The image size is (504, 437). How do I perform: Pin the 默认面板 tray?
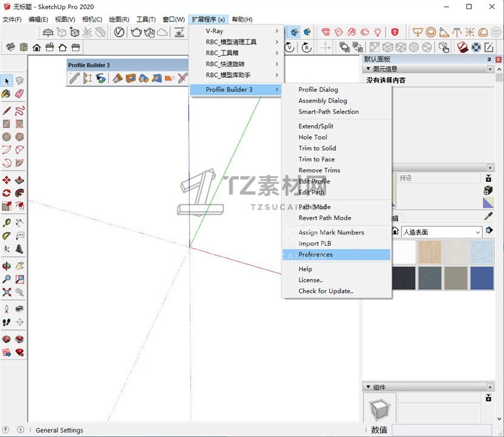tap(489, 60)
